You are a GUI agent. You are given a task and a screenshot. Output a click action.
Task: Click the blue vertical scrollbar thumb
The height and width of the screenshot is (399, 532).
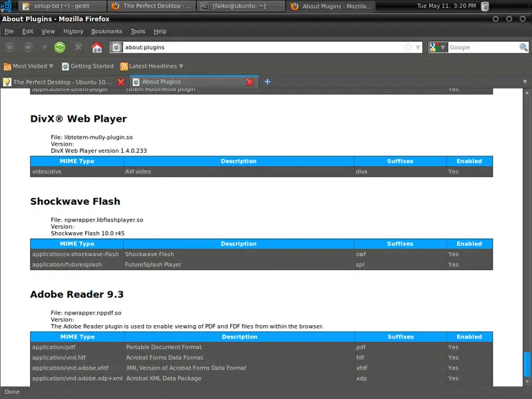point(527,364)
